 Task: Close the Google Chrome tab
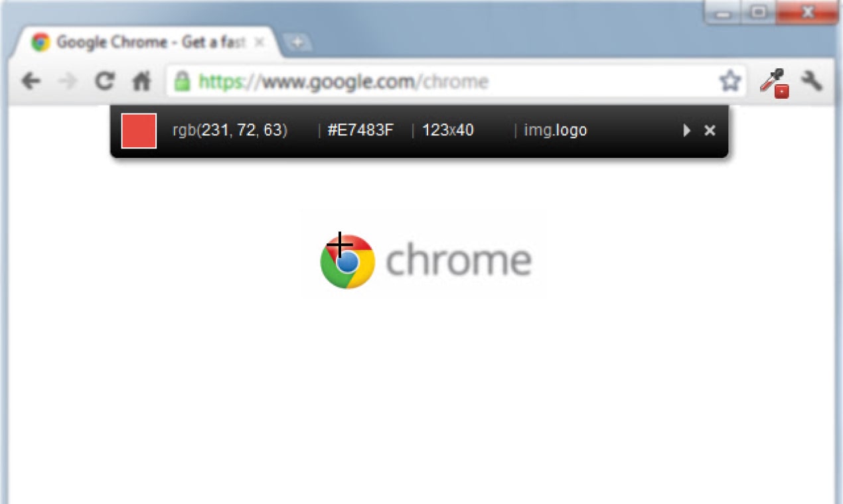pyautogui.click(x=260, y=42)
